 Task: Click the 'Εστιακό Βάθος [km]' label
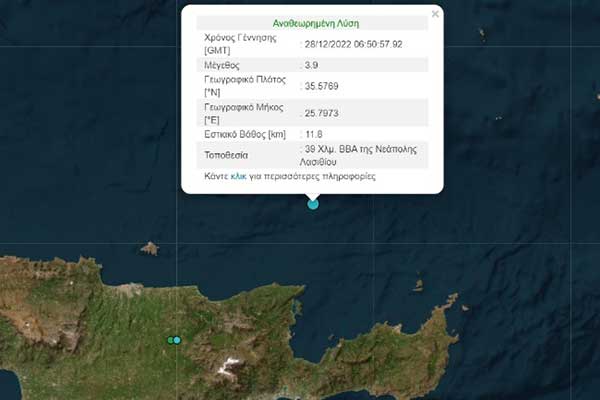245,134
